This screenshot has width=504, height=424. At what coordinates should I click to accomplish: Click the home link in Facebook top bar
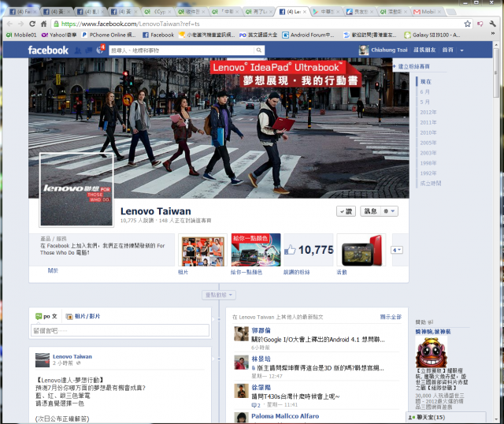click(447, 50)
